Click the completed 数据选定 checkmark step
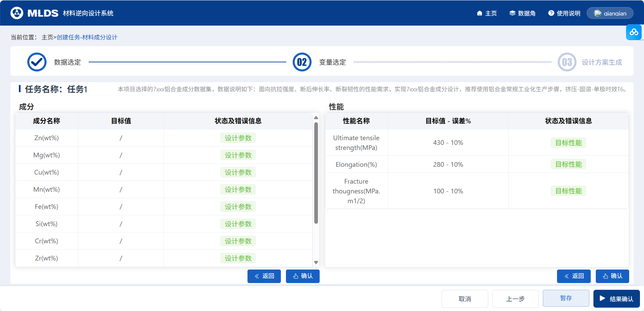Image resolution: width=644 pixels, height=311 pixels. pos(37,62)
